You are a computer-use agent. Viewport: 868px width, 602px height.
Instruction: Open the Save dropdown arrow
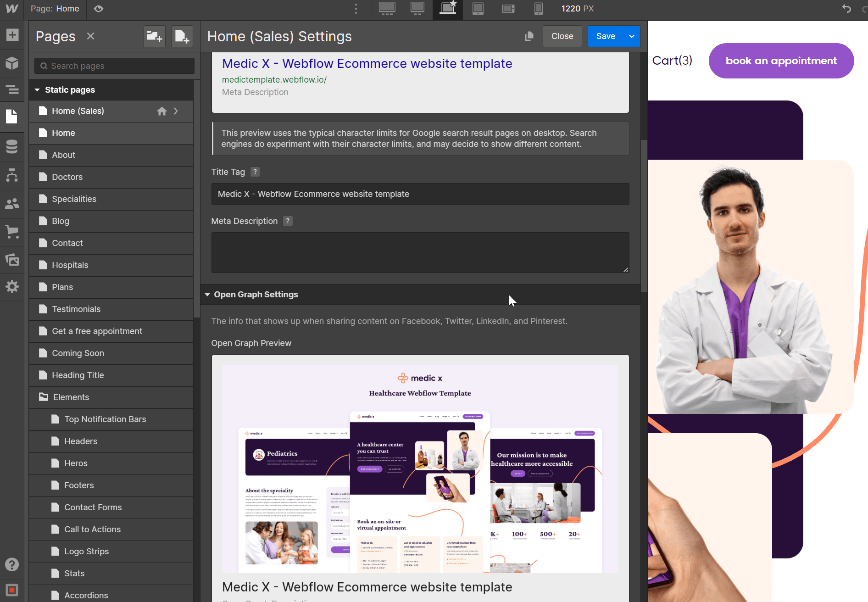[631, 36]
